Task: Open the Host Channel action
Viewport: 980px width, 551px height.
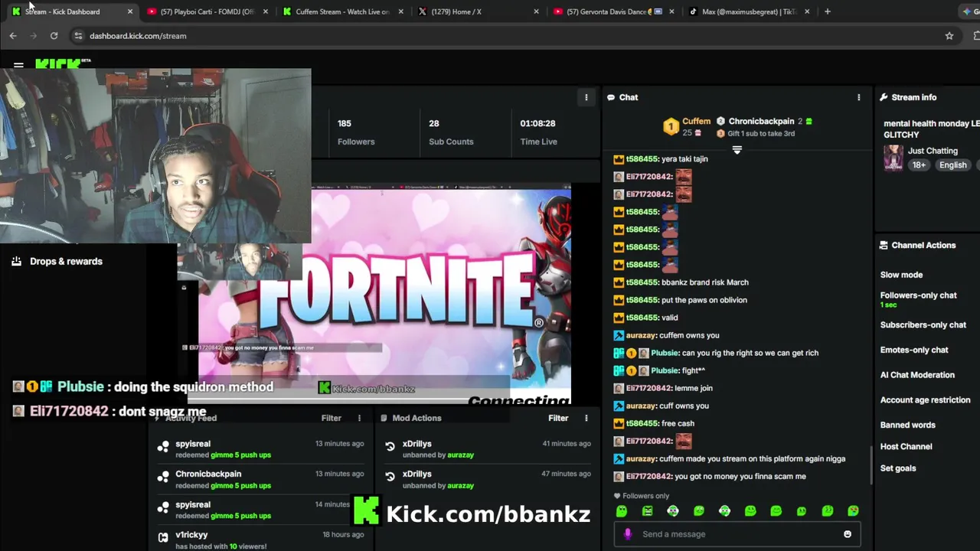Action: 906,447
